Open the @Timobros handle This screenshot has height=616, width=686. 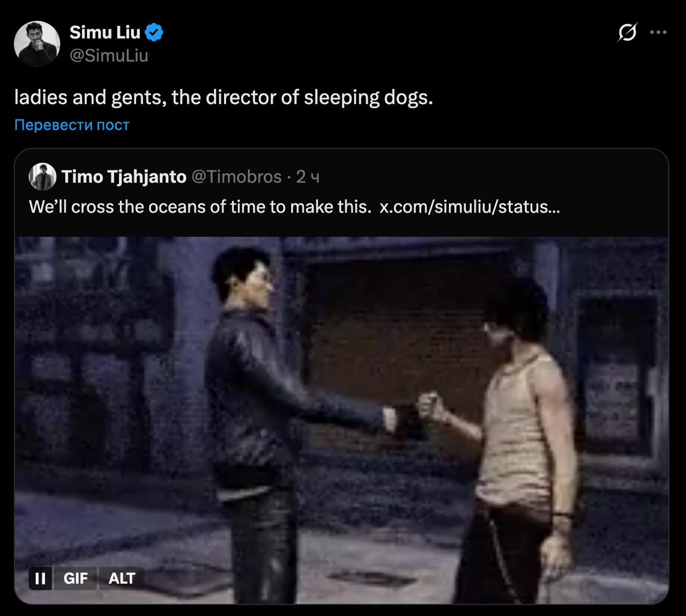coord(236,176)
